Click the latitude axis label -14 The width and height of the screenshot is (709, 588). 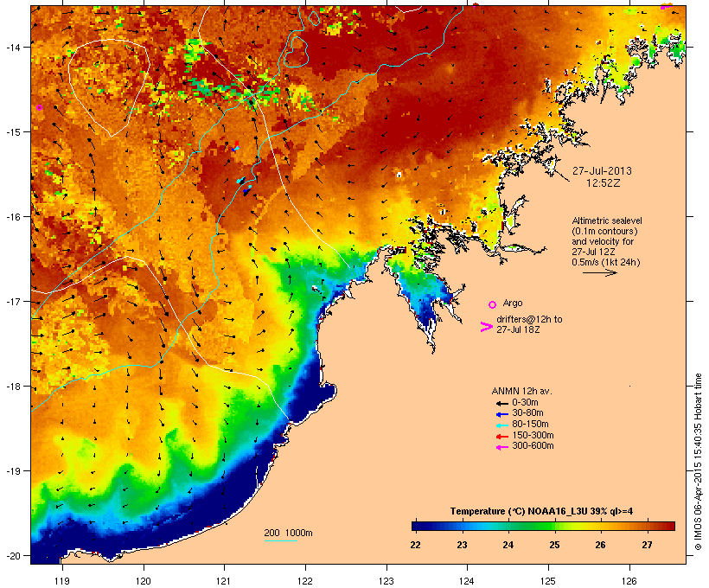(12, 47)
